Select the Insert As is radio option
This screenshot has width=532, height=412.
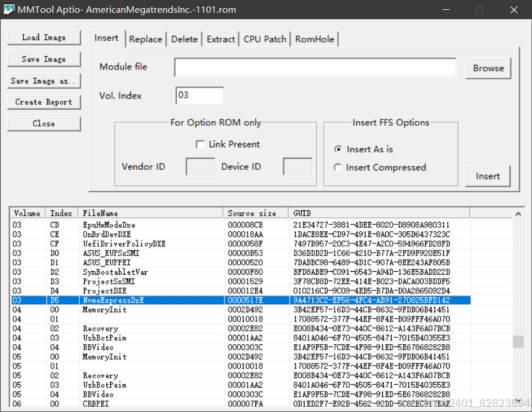click(338, 149)
